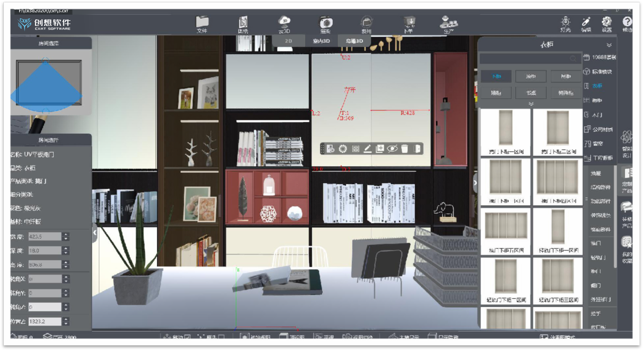The height and width of the screenshot is (351, 644).
Task: Toggle the 捕捉 checkbox in bottom bar
Action: (221, 337)
